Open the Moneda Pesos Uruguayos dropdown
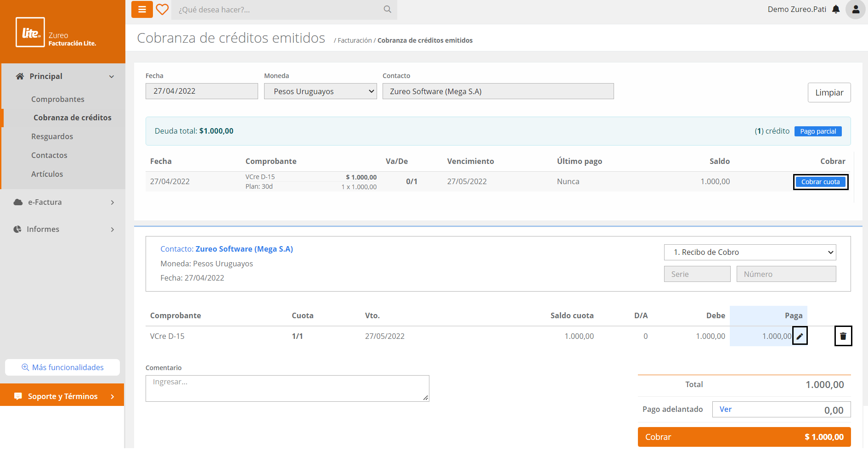The width and height of the screenshot is (868, 450). [321, 91]
